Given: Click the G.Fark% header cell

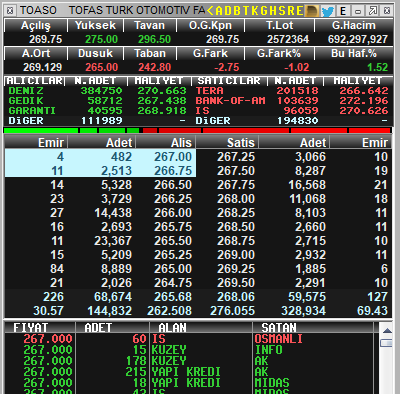Looking at the screenshot, I should (280, 53).
